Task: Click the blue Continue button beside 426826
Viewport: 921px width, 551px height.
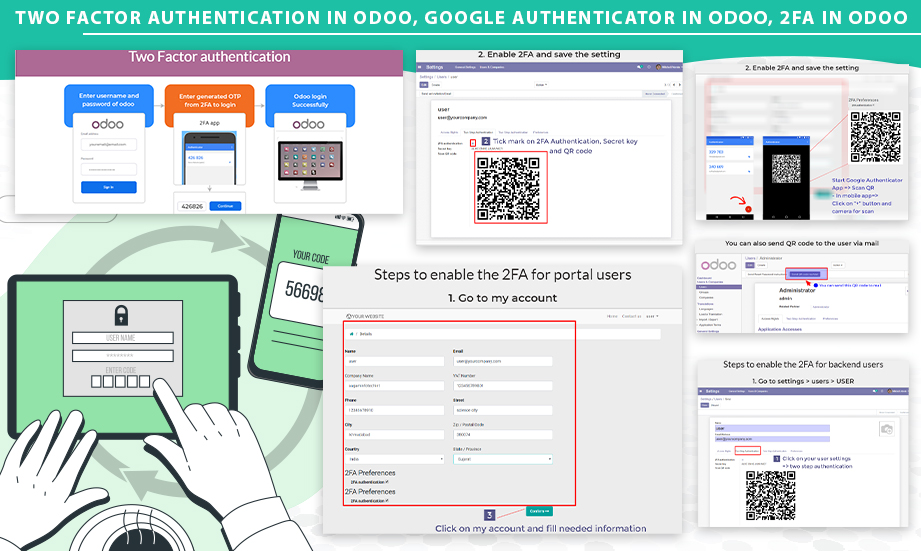Action: pyautogui.click(x=225, y=206)
